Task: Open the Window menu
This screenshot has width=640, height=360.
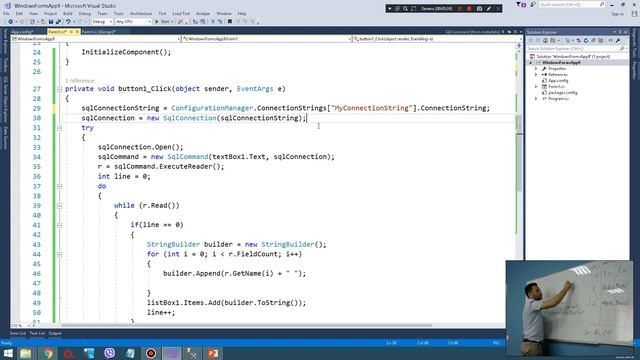Action: (224, 13)
